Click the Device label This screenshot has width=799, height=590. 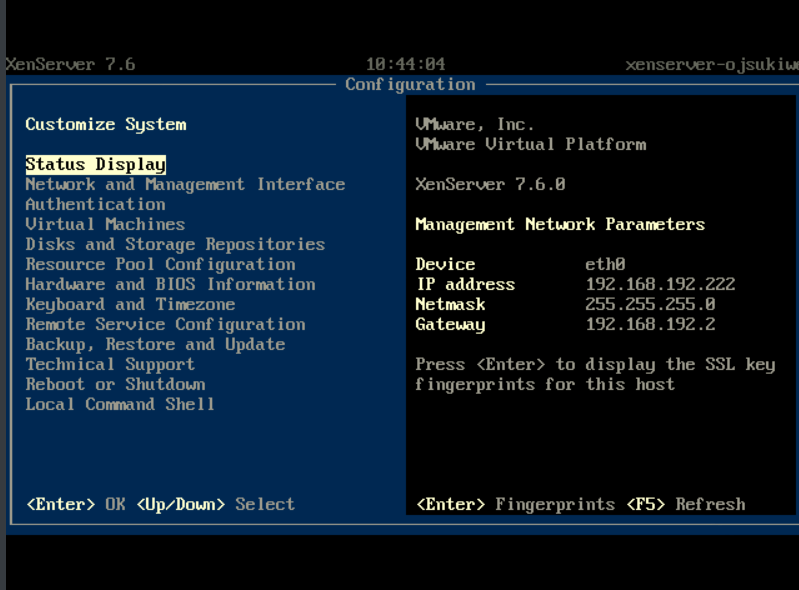point(445,264)
